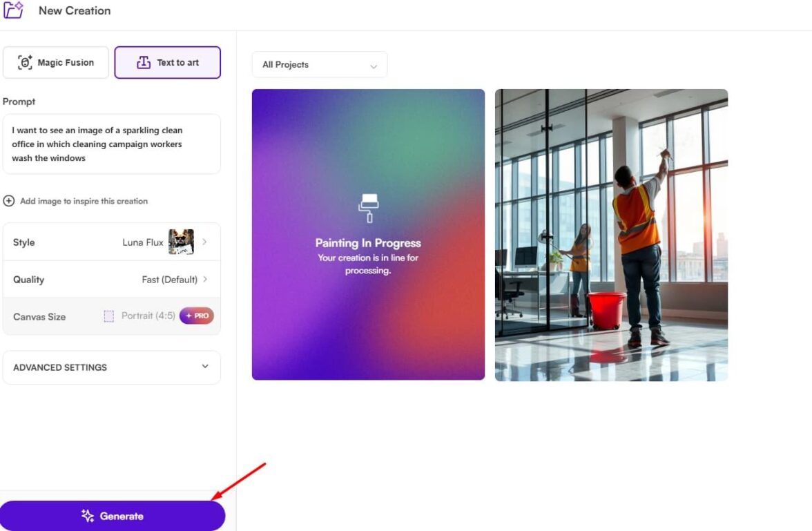Viewport: 812px width, 531px height.
Task: Click the Canvas Size label
Action: 39,316
